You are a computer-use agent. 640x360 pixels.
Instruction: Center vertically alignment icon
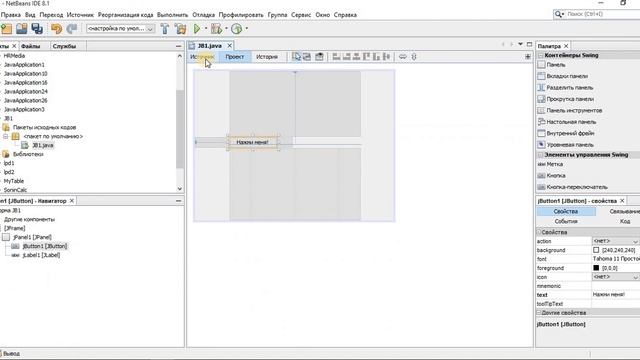(386, 57)
